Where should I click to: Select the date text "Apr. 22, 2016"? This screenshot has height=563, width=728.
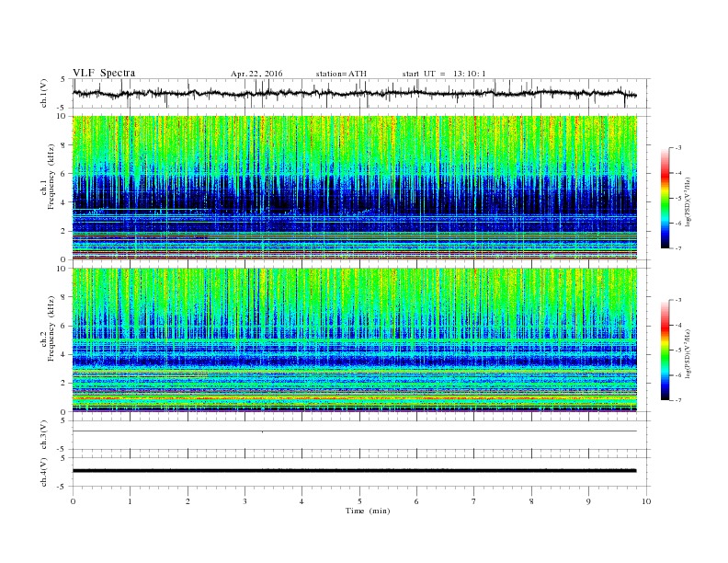pos(256,74)
